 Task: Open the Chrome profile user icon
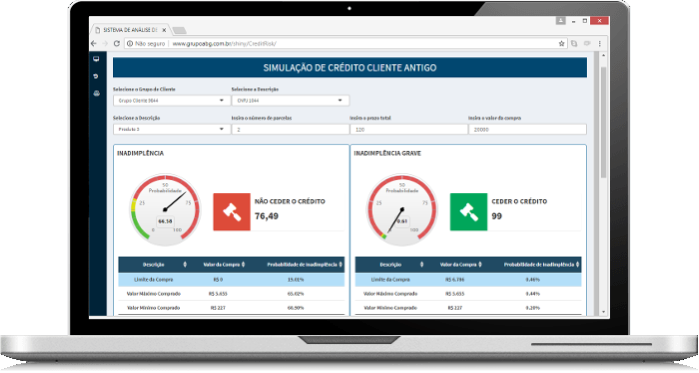560,20
